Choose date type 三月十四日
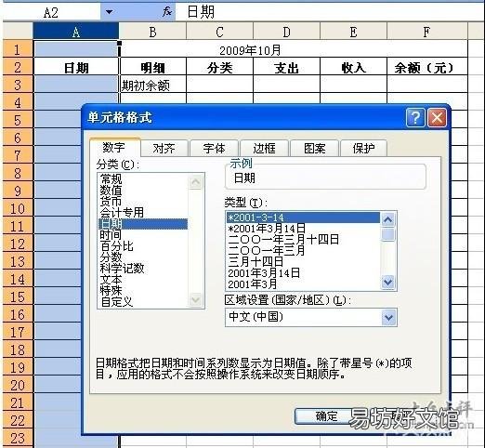 [303, 262]
